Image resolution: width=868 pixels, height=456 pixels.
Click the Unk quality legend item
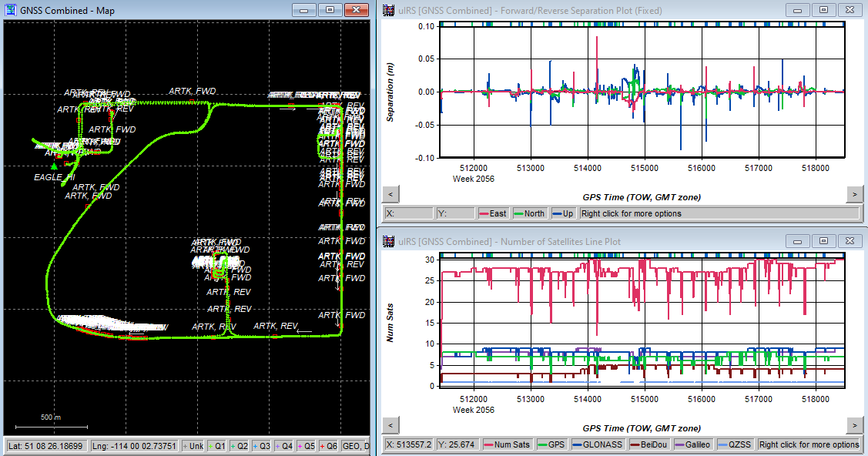193,445
